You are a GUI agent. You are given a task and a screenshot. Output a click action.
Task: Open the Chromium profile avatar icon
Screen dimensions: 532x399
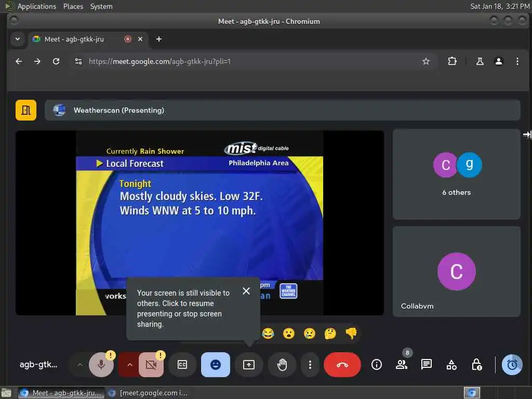click(498, 61)
